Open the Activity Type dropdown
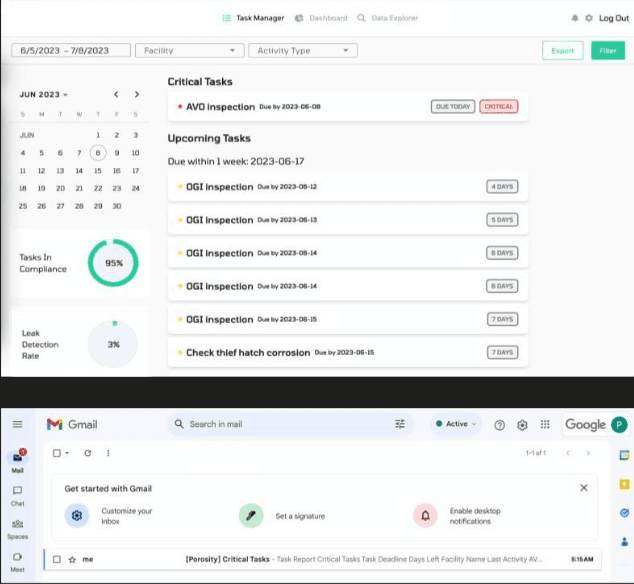The image size is (634, 584). click(x=303, y=50)
